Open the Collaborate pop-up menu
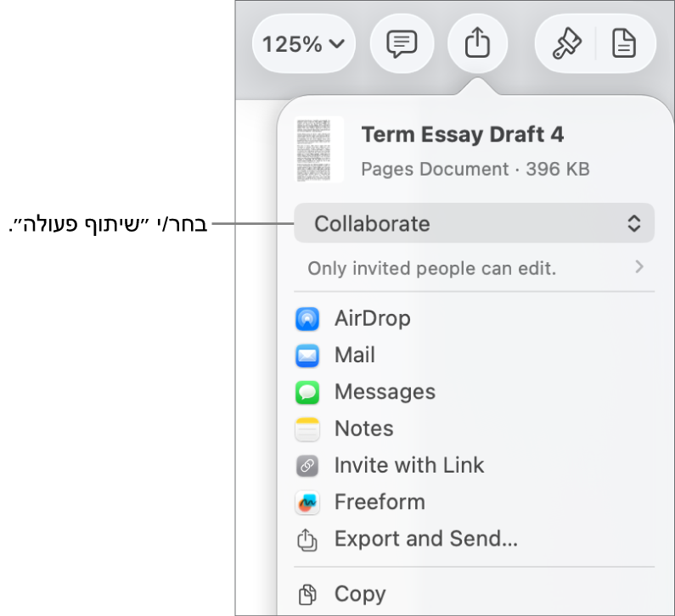The height and width of the screenshot is (616, 675). [x=474, y=223]
